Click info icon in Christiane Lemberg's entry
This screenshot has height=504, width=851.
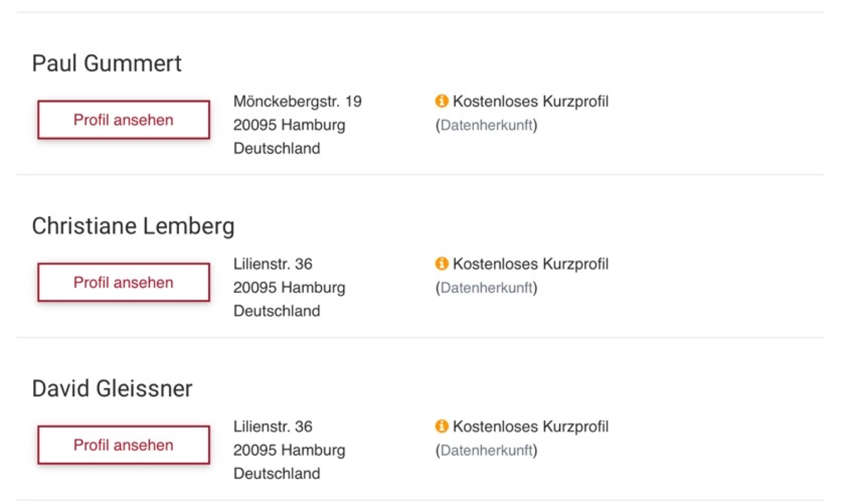(x=441, y=264)
